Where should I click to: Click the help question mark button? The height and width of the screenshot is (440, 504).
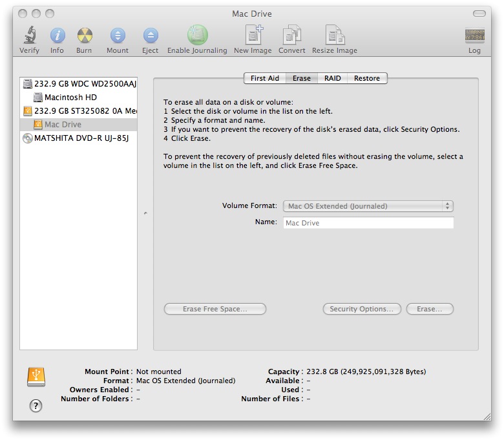[x=36, y=406]
